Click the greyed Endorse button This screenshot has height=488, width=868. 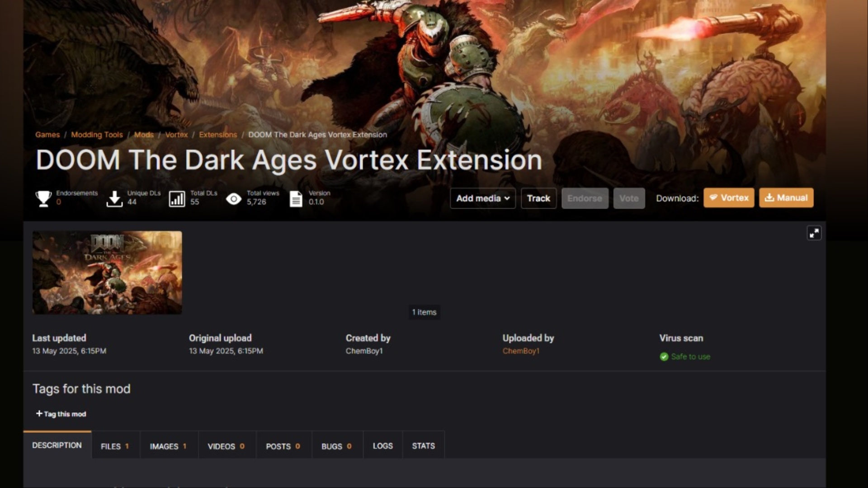pyautogui.click(x=585, y=198)
